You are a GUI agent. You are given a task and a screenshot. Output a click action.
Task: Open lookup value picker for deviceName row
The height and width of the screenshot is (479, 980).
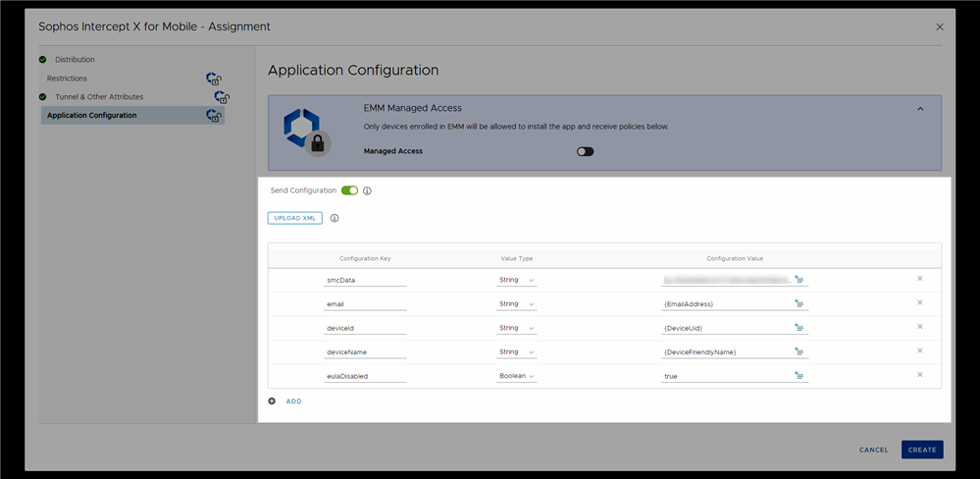click(x=799, y=351)
